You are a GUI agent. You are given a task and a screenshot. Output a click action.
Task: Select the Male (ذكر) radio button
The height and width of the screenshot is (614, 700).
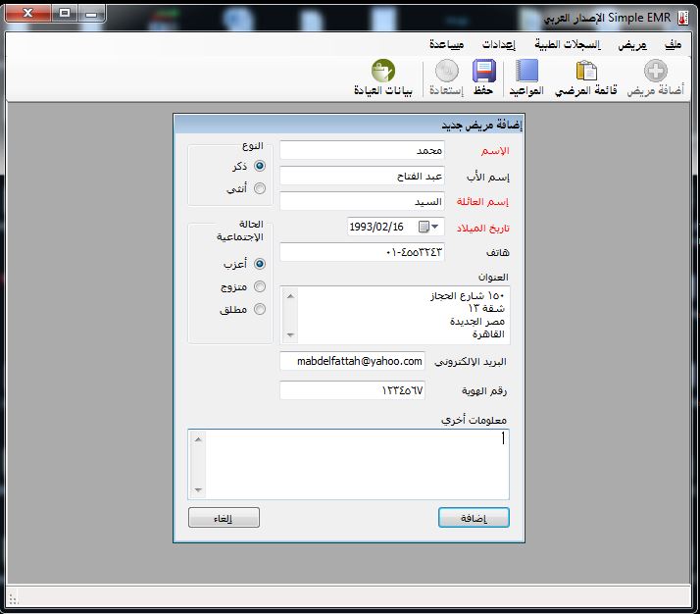pos(260,166)
